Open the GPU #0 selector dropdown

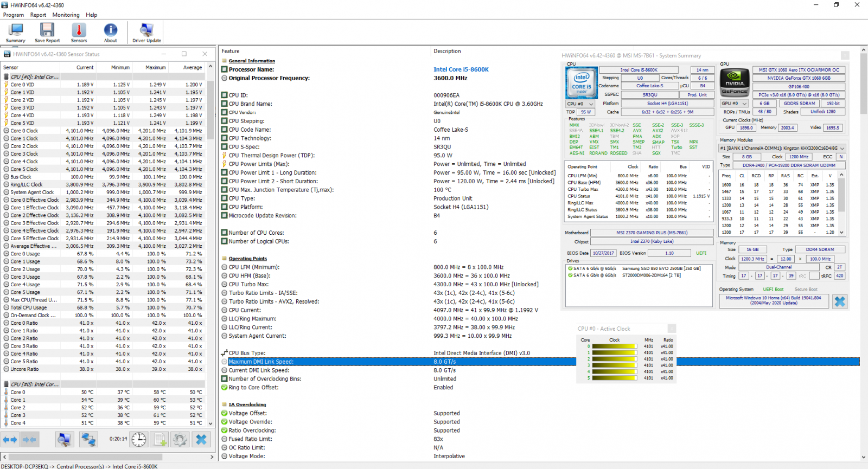(735, 104)
